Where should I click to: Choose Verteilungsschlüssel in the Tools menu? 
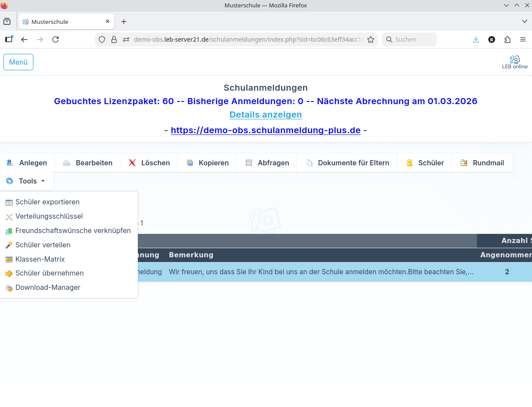coord(49,217)
